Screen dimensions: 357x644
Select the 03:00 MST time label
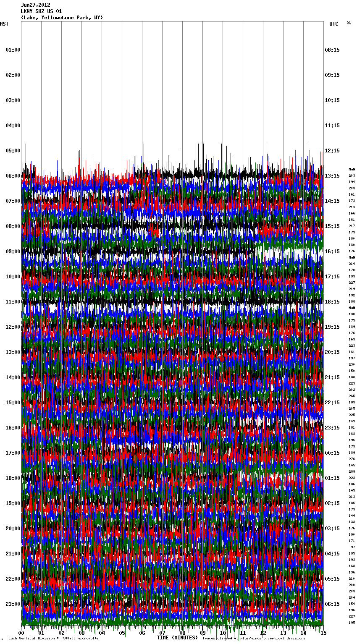pos(13,100)
